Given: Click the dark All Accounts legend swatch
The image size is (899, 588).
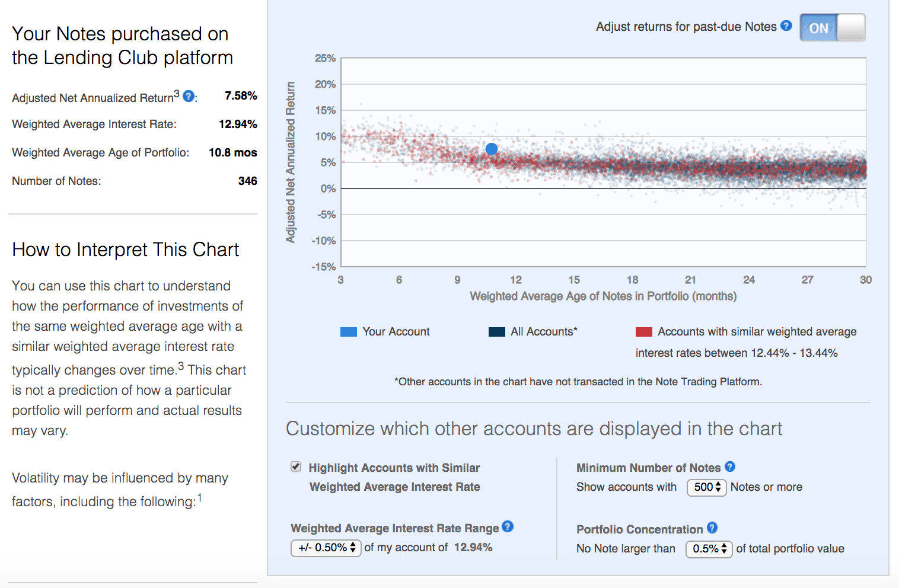Looking at the screenshot, I should [497, 332].
